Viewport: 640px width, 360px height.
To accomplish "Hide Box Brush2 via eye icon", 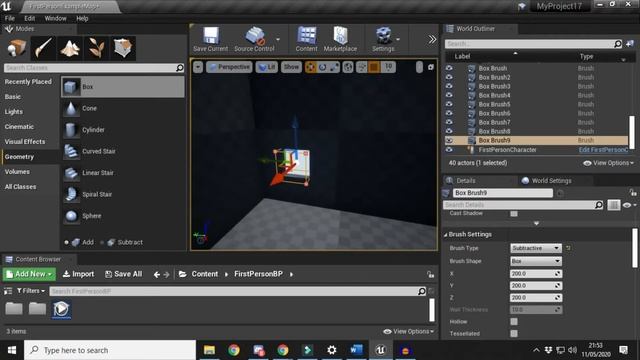I will coord(449,77).
